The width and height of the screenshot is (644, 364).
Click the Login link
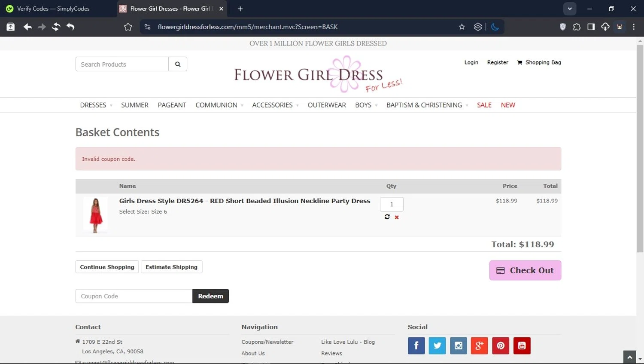(471, 62)
